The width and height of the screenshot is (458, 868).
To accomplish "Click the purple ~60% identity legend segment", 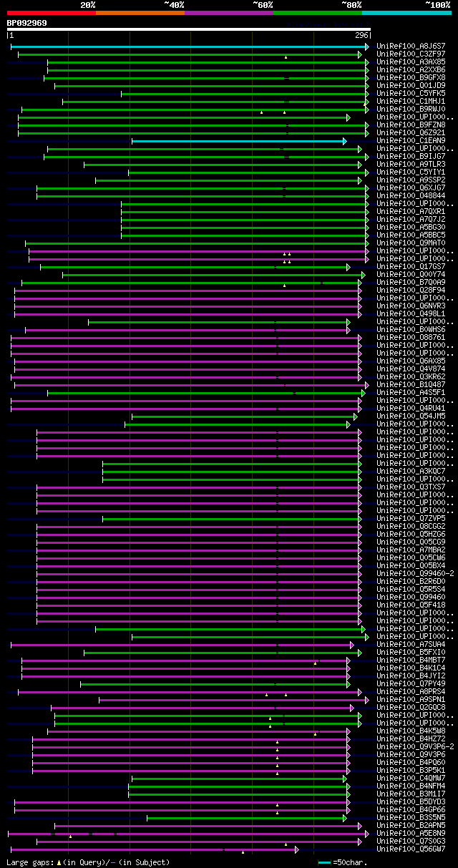I will pos(229,13).
